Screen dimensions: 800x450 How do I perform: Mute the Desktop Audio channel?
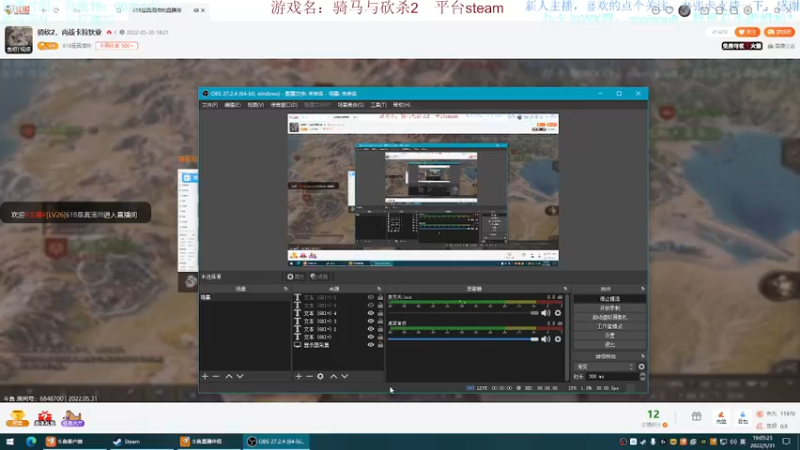pyautogui.click(x=545, y=339)
